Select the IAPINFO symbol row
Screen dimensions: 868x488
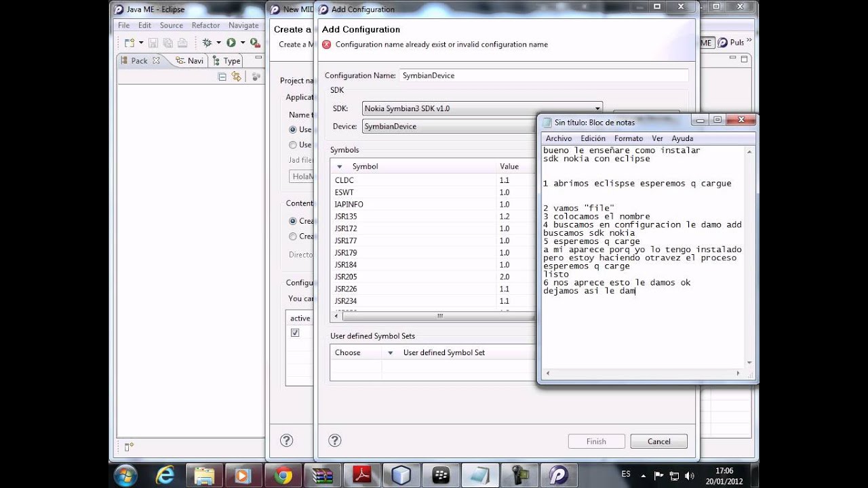click(x=434, y=205)
